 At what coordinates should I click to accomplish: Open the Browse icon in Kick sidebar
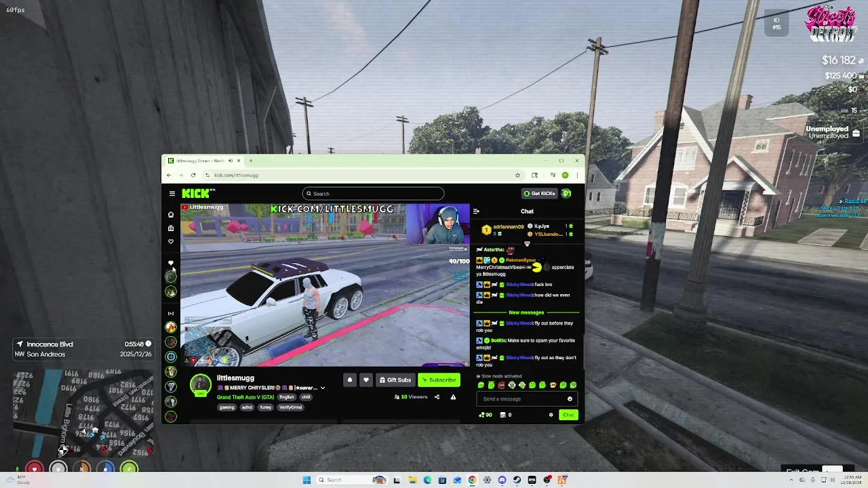pos(171,228)
